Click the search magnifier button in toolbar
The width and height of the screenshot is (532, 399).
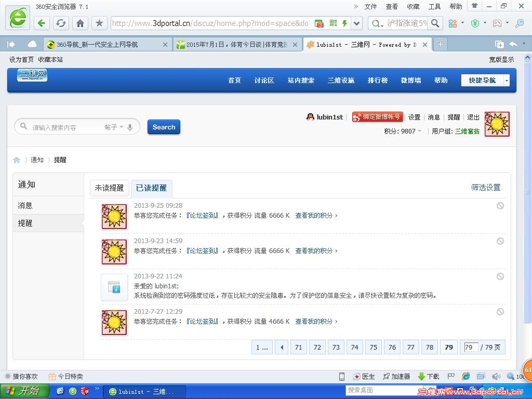(435, 23)
